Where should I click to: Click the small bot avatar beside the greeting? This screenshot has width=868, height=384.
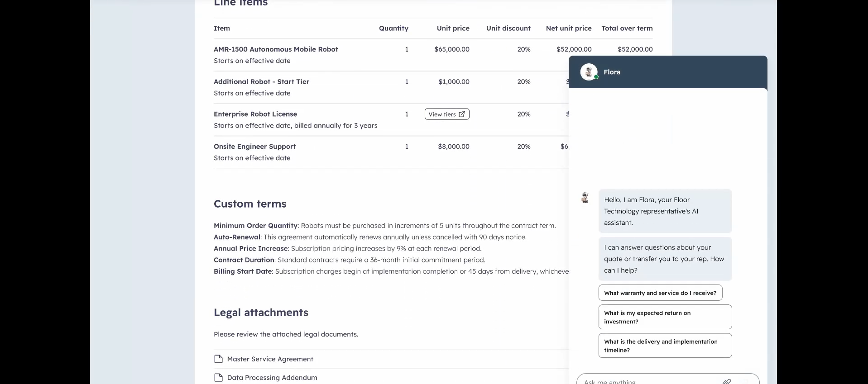pyautogui.click(x=585, y=198)
